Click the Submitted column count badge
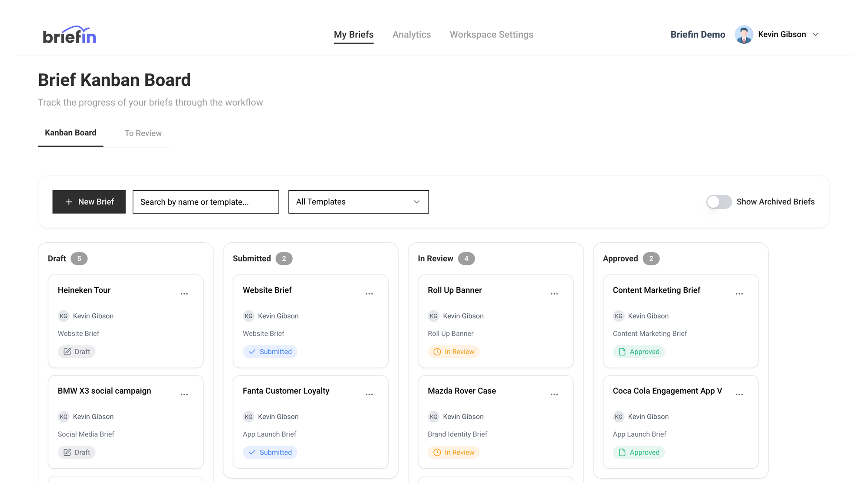Image resolution: width=868 pixels, height=498 pixels. pos(284,259)
